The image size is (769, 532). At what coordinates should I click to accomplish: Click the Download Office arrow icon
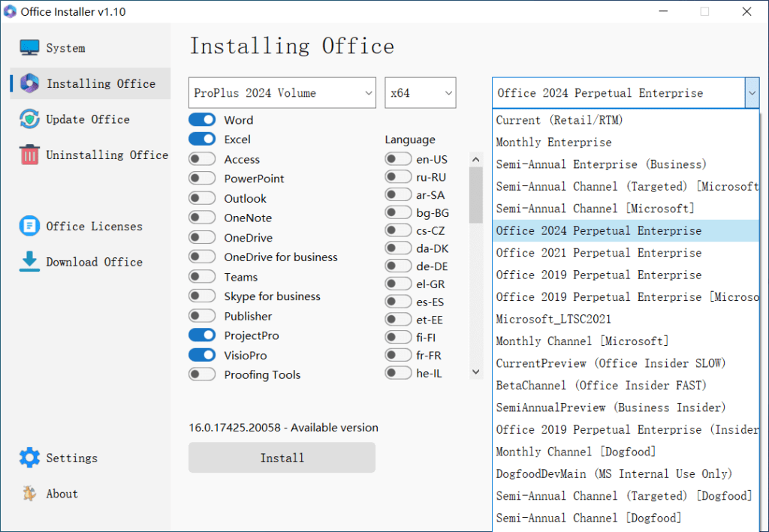click(x=29, y=261)
